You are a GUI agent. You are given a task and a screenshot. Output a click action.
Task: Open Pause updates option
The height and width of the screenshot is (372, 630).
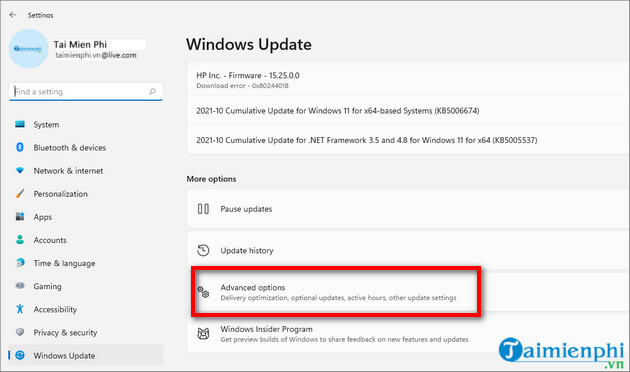click(x=408, y=209)
